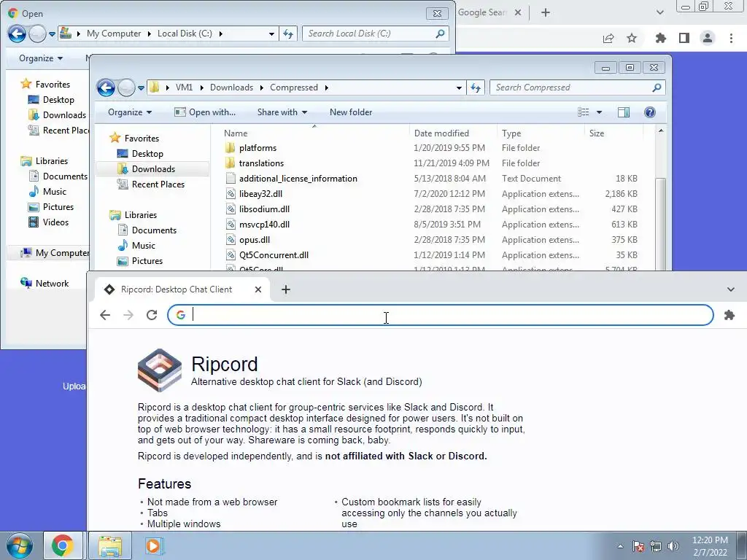Viewport: 747px width, 560px height.
Task: Refresh the Open dialog location
Action: 287,34
